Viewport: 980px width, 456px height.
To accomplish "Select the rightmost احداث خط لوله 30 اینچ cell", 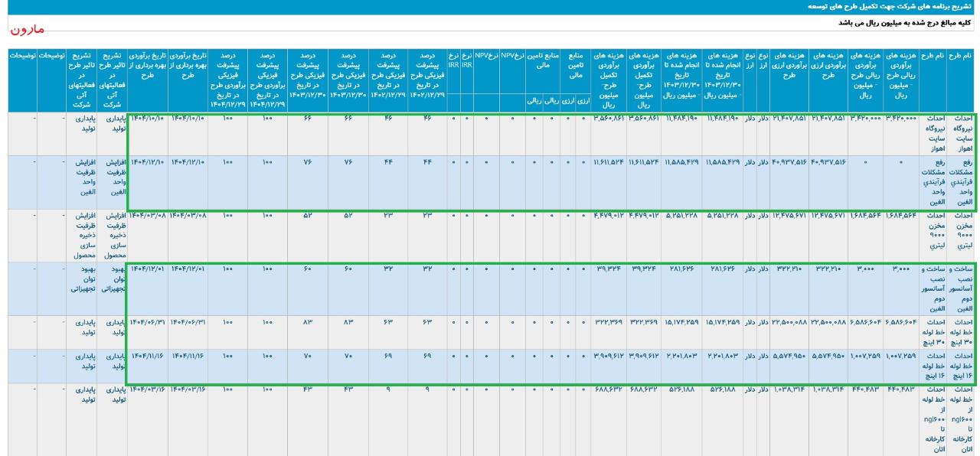I will click(x=962, y=333).
